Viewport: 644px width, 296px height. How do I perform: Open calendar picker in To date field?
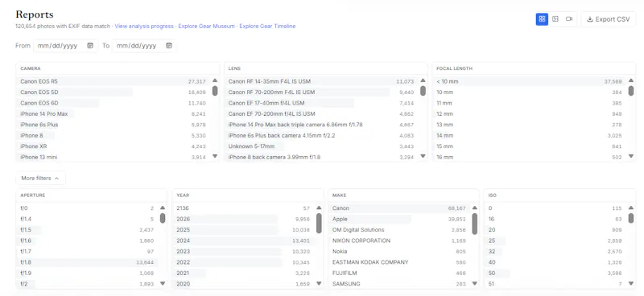pos(169,46)
